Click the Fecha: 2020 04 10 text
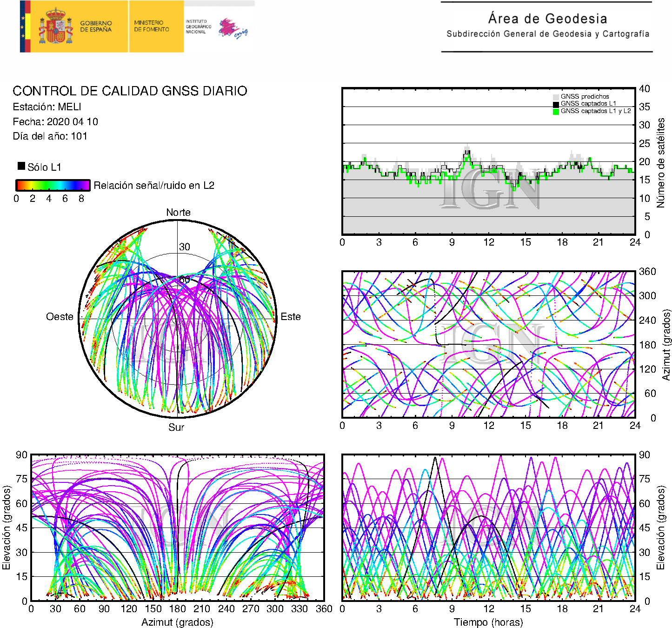Screen dimensions: 672x628 click(x=55, y=122)
